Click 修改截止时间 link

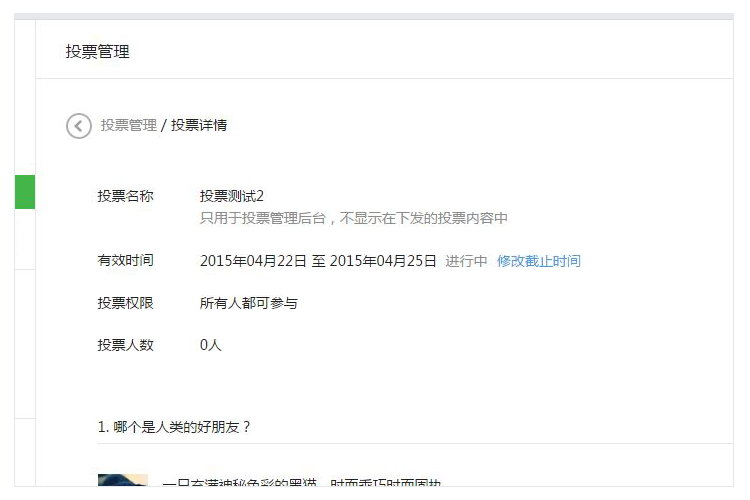click(x=538, y=261)
